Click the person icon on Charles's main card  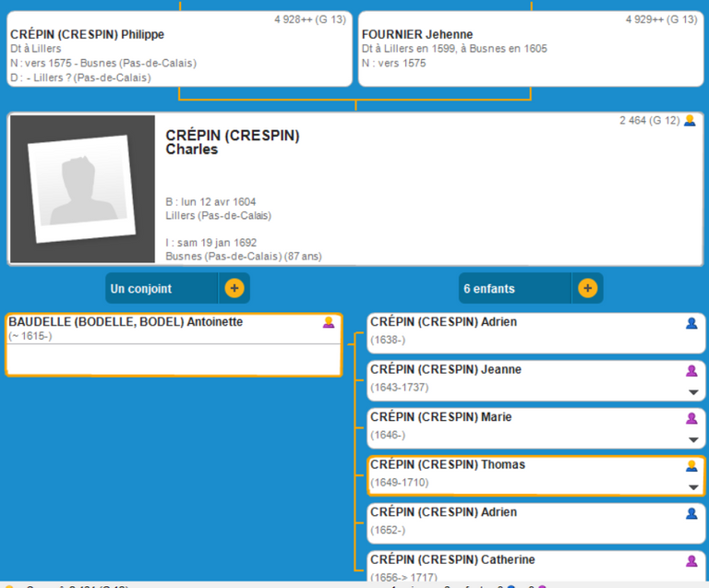[x=689, y=120]
